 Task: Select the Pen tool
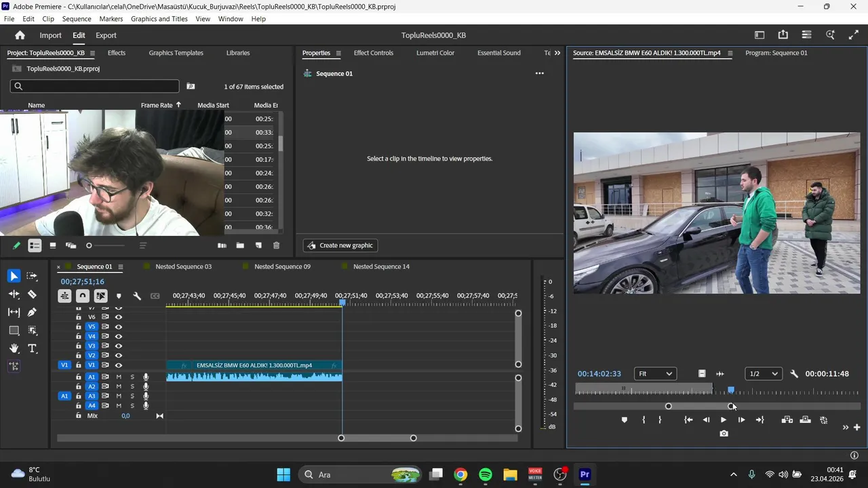pyautogui.click(x=32, y=312)
